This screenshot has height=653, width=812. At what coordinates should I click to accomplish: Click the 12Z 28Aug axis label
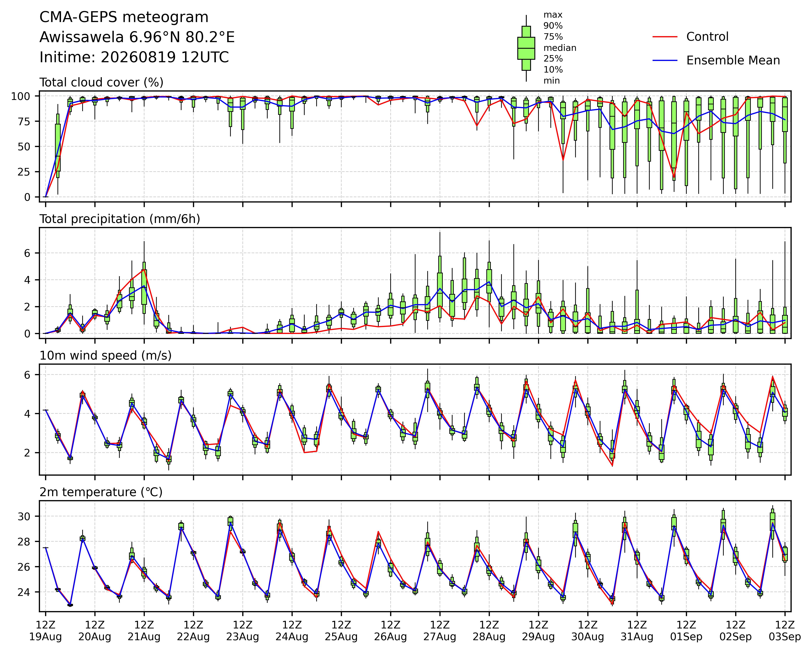[x=489, y=631]
